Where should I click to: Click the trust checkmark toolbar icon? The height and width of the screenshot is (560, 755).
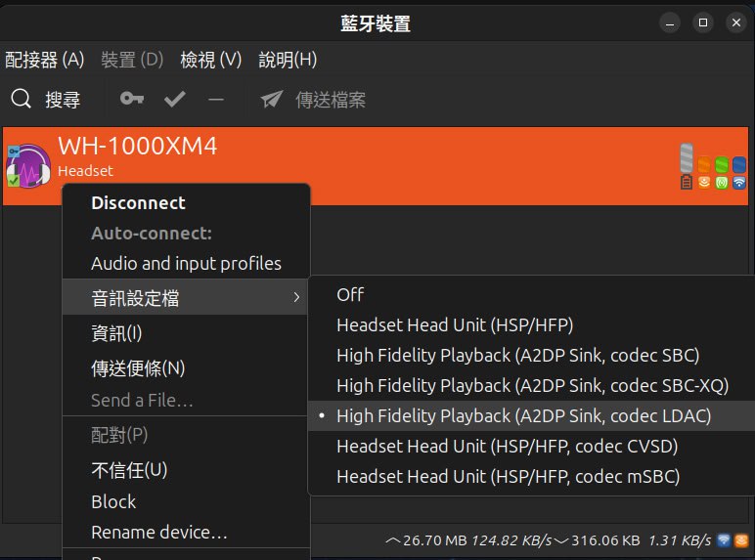pos(175,99)
